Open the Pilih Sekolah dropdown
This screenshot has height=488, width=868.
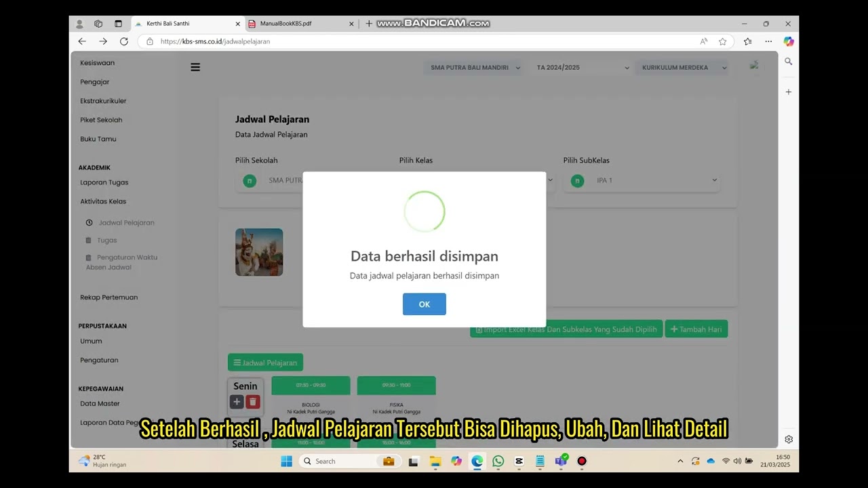pyautogui.click(x=269, y=180)
